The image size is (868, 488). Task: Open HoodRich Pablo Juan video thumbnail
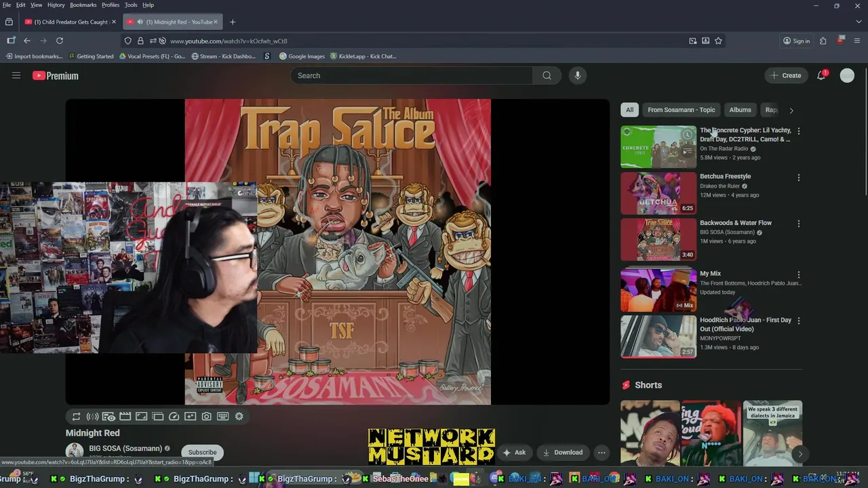pos(658,336)
